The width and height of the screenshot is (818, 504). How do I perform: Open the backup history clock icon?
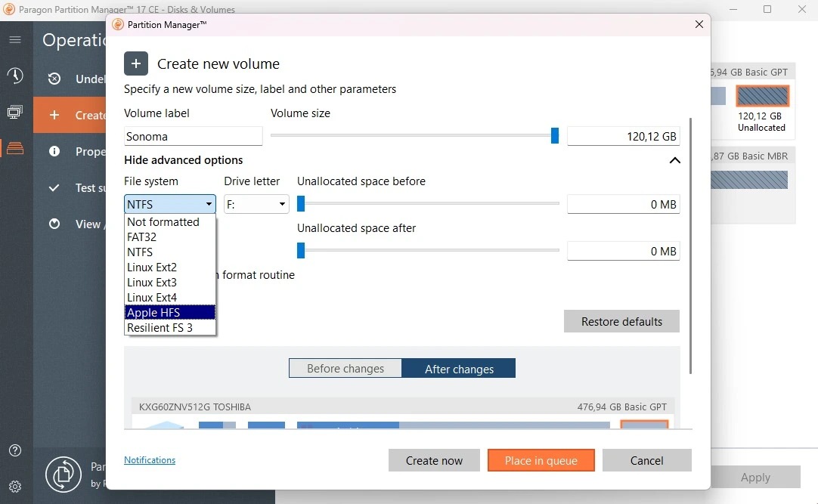(15, 76)
